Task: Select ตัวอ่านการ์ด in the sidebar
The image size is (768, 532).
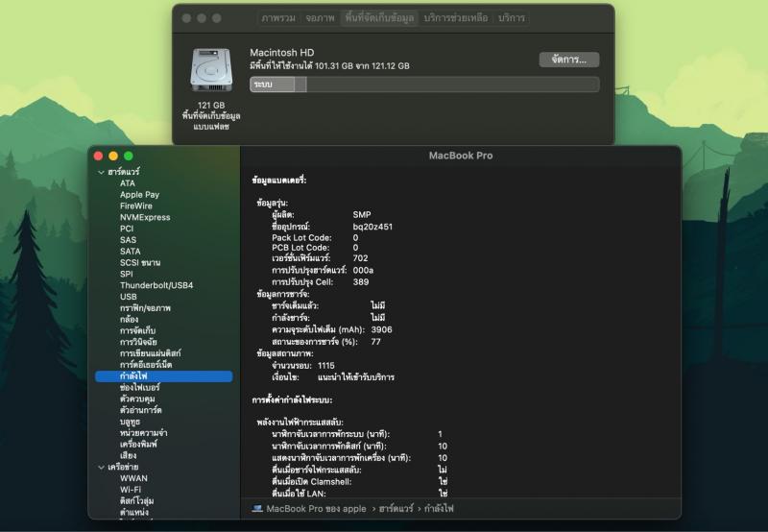Action: tap(140, 409)
